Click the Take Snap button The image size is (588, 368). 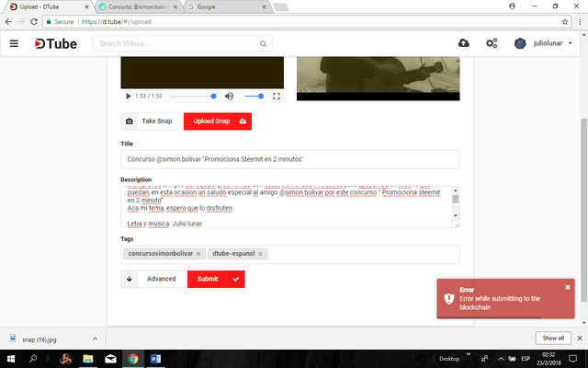coord(151,121)
